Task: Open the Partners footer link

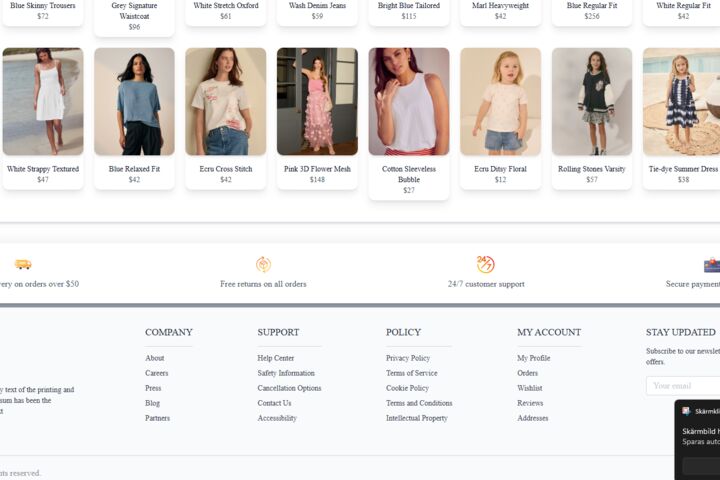Action: [158, 418]
